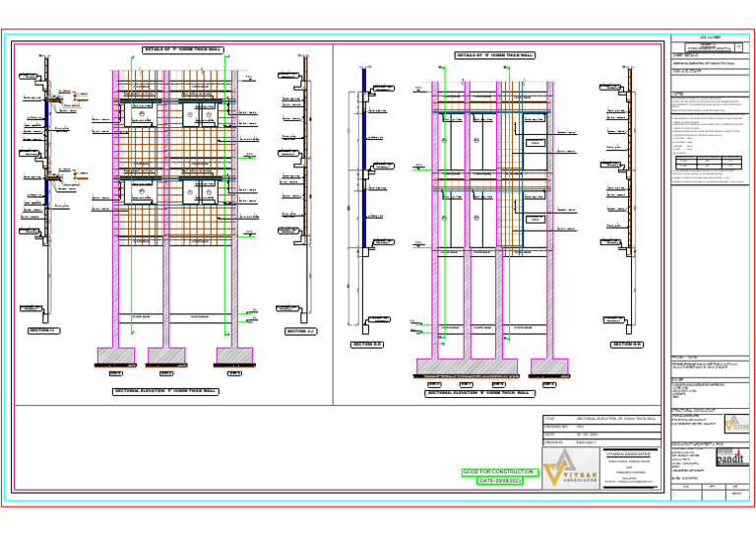The height and width of the screenshot is (534, 756).
Task: Click the PROJECT NAME heading
Action: click(x=685, y=358)
